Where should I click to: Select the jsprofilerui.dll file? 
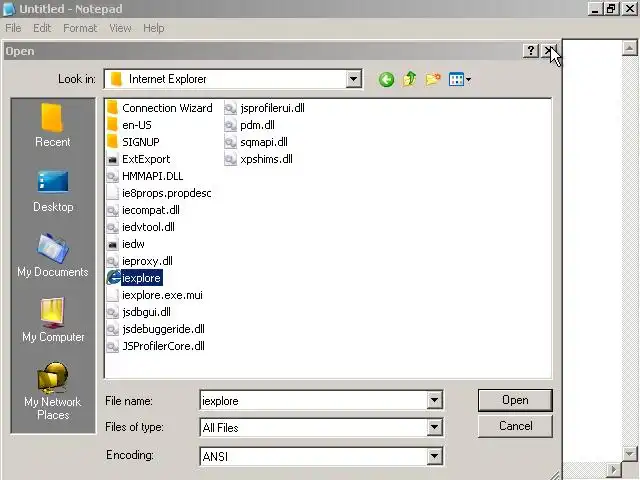pyautogui.click(x=264, y=108)
